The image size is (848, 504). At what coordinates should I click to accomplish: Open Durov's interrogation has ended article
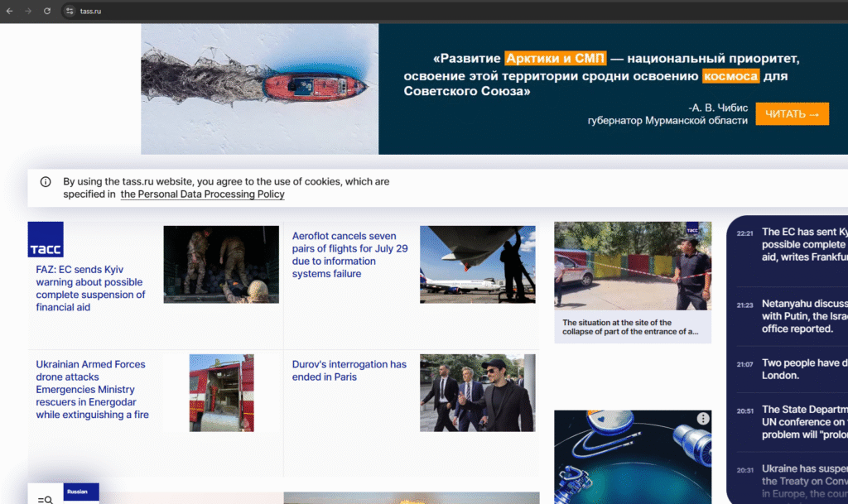click(x=349, y=371)
